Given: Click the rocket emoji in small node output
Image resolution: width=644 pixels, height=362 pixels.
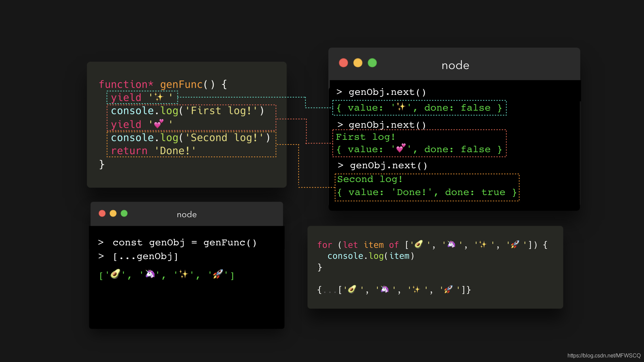Looking at the screenshot, I should [218, 274].
